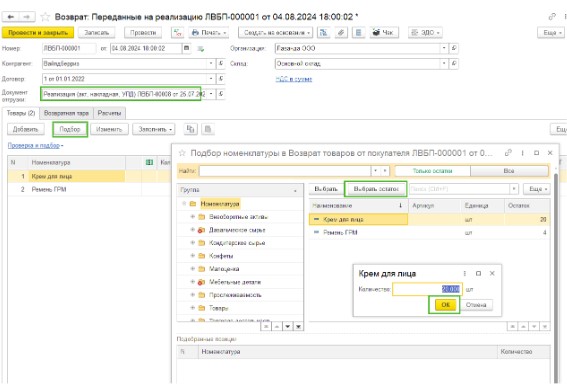Click the Добавить button

coord(25,129)
